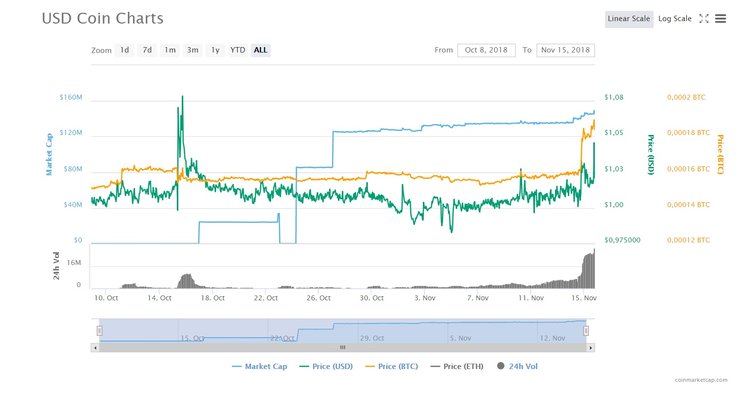Select the 1y zoom range
The image size is (750, 398).
(215, 50)
